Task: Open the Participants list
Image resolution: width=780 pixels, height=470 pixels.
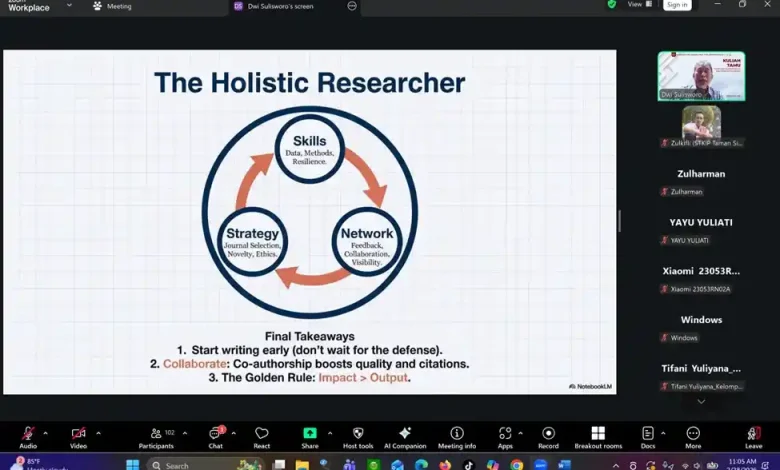Action: pos(156,436)
